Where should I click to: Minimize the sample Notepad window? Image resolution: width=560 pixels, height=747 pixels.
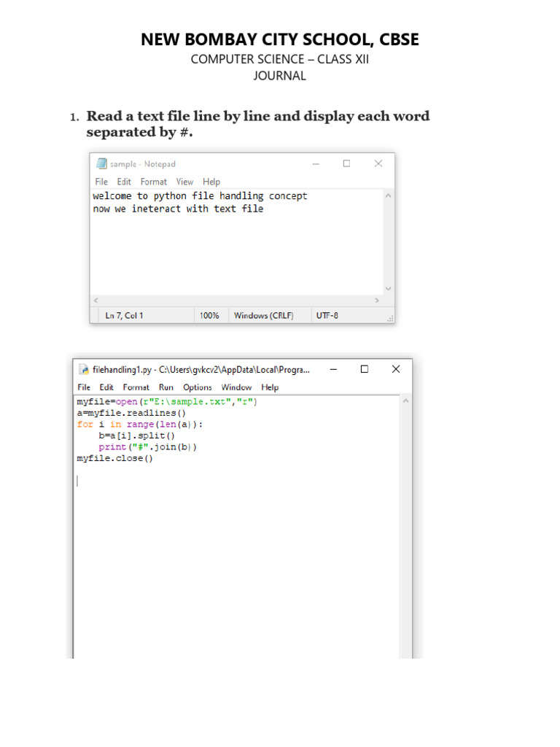point(316,163)
